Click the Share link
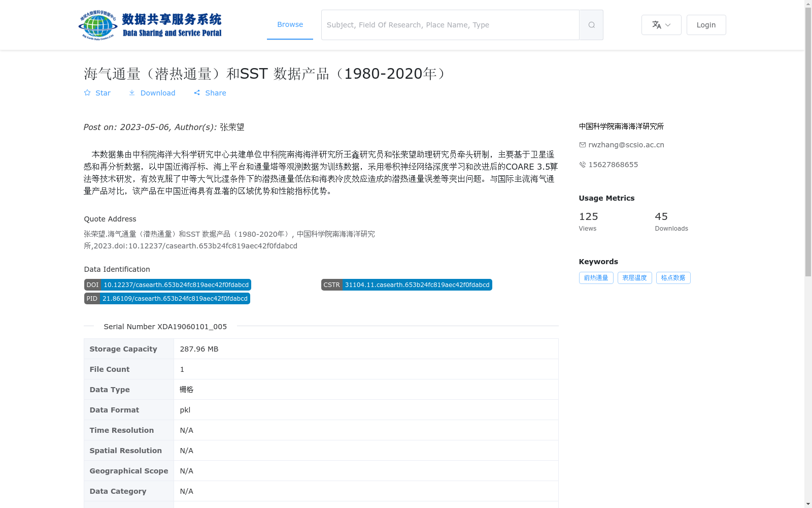Image resolution: width=812 pixels, height=508 pixels. (x=210, y=93)
